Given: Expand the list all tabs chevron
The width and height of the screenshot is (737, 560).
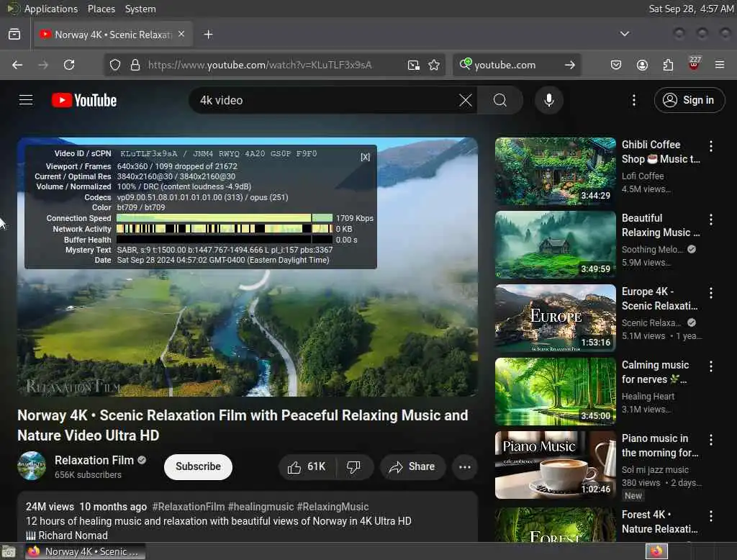Looking at the screenshot, I should click(624, 34).
